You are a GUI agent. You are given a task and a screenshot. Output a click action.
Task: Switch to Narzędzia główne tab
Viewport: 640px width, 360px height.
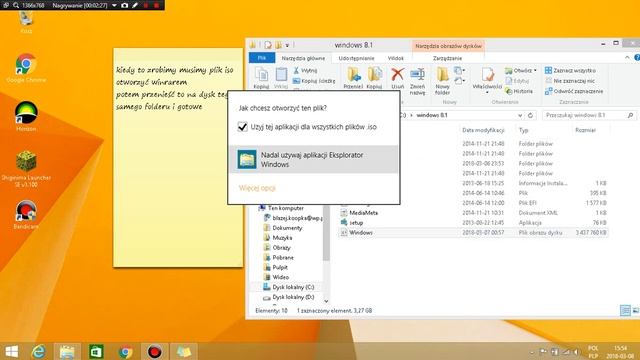(x=303, y=58)
